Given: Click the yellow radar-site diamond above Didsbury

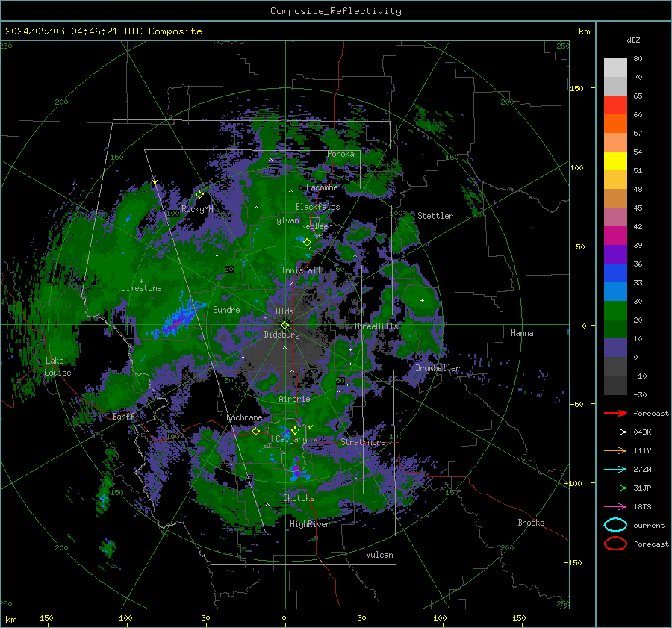Looking at the screenshot, I should pos(284,326).
